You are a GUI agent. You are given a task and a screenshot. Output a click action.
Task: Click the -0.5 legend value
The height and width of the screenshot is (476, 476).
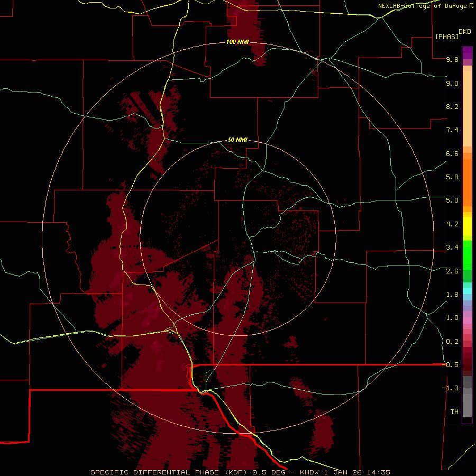[451, 365]
